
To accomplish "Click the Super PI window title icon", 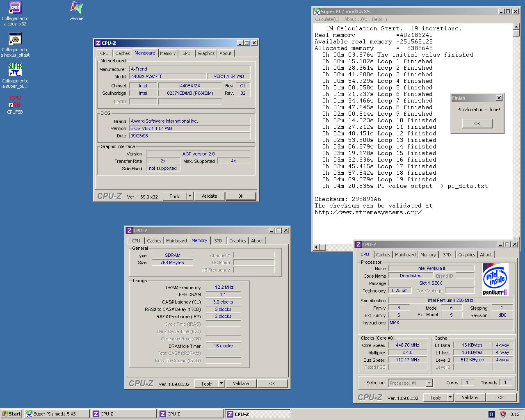I will [317, 11].
